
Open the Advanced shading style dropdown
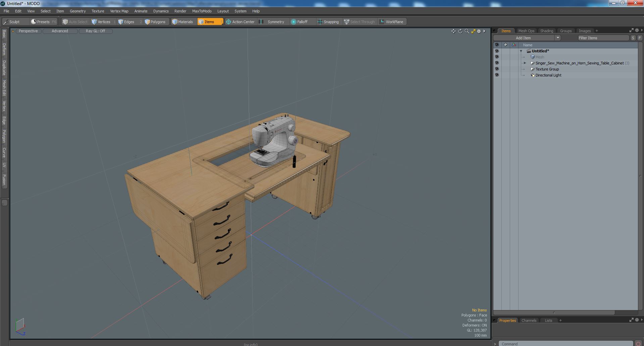60,31
